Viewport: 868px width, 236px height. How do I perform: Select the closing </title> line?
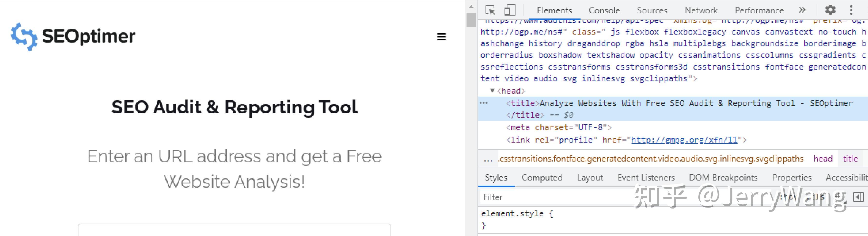click(x=525, y=115)
